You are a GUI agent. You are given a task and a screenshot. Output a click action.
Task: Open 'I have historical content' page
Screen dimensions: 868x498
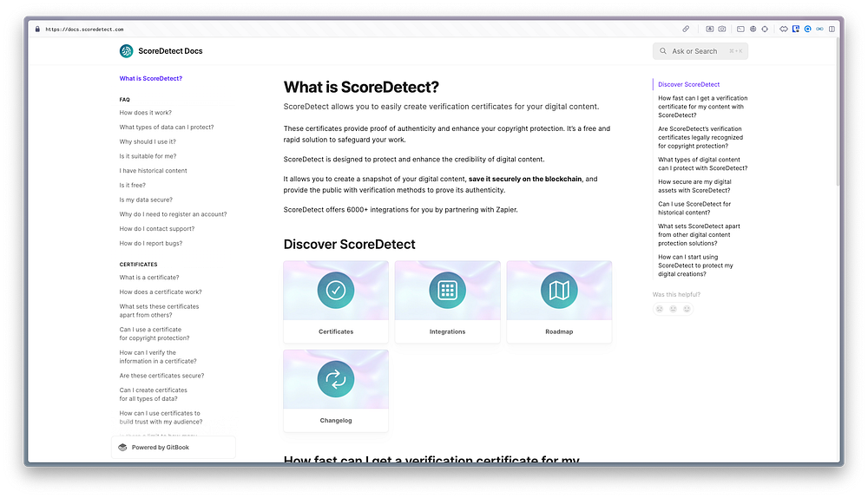click(154, 170)
